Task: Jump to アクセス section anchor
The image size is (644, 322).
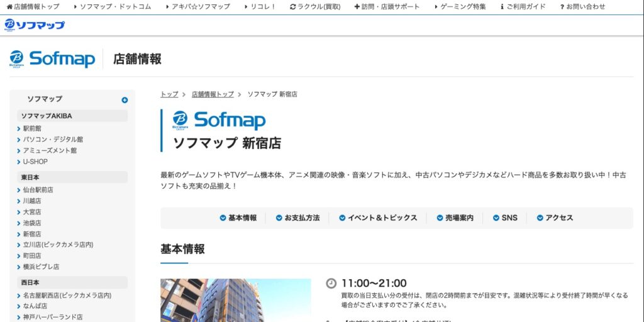Action: (x=555, y=218)
